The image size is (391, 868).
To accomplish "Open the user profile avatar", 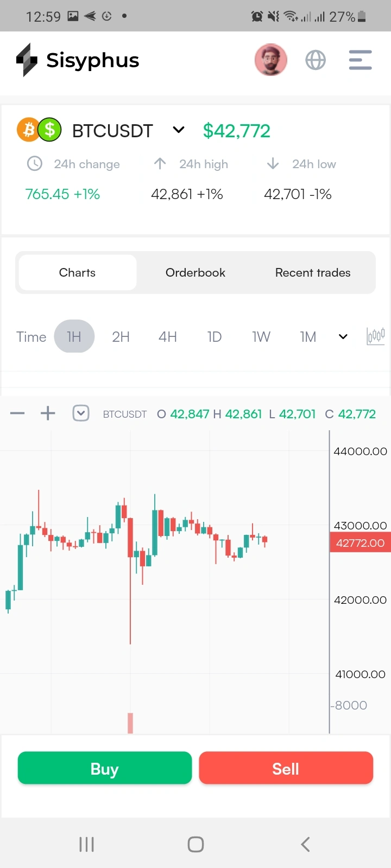I will tap(271, 60).
